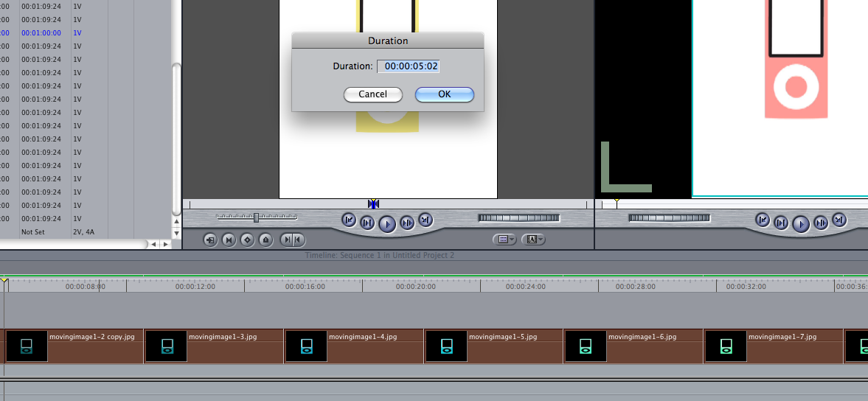
Task: Select the movingimage1-4.jpg clip in Timeline
Action: (x=354, y=346)
